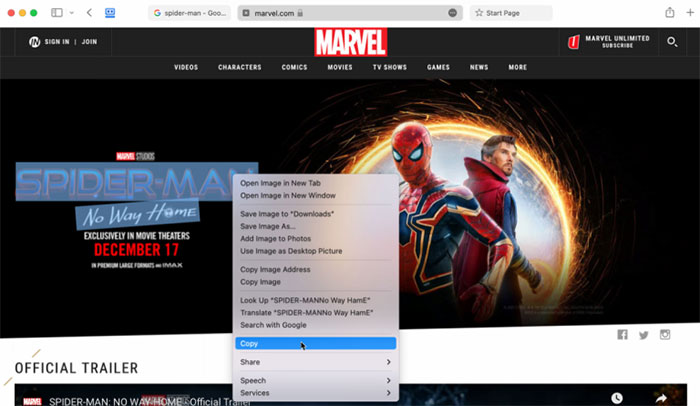
Task: Expand the Services submenu
Action: tap(316, 393)
